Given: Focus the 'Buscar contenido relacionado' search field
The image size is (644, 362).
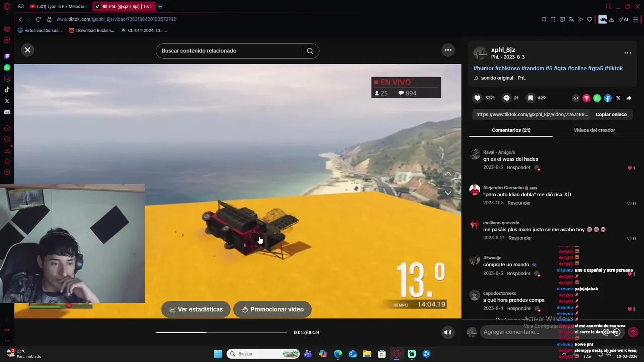Looking at the screenshot, I should (229, 51).
